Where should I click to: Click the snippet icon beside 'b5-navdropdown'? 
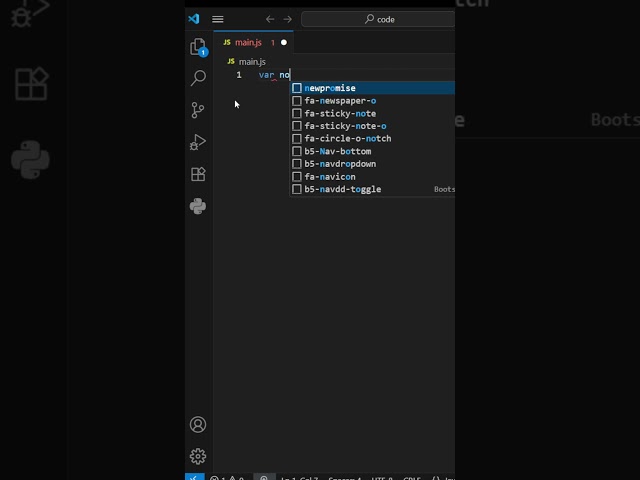297,164
